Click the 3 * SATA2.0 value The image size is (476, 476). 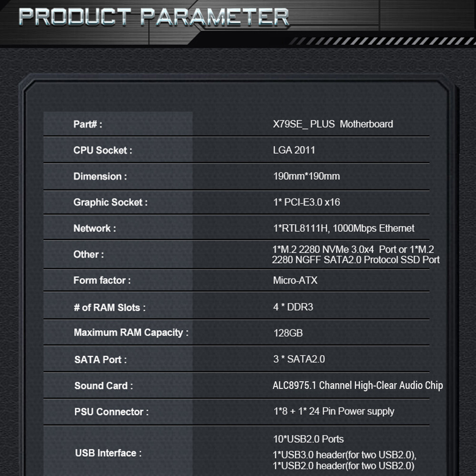(299, 359)
